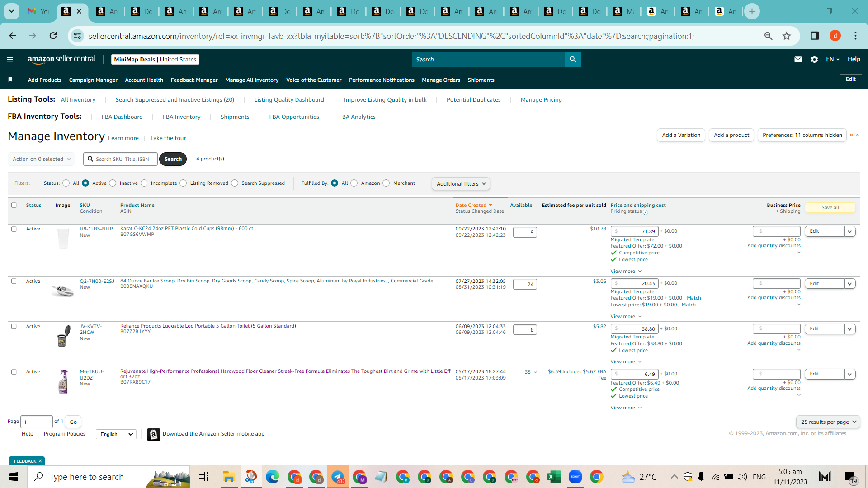Open the English footer language dropdown
This screenshot has width=868, height=488.
pyautogui.click(x=116, y=434)
